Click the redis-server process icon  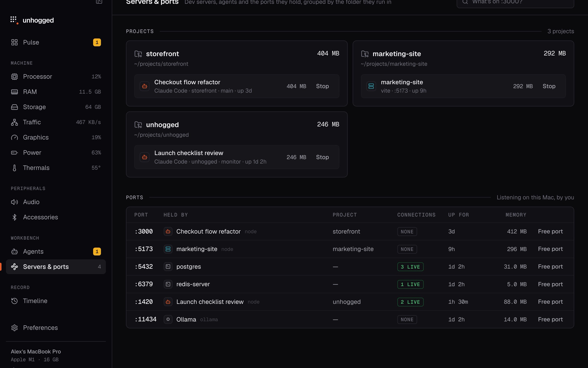coord(168,284)
